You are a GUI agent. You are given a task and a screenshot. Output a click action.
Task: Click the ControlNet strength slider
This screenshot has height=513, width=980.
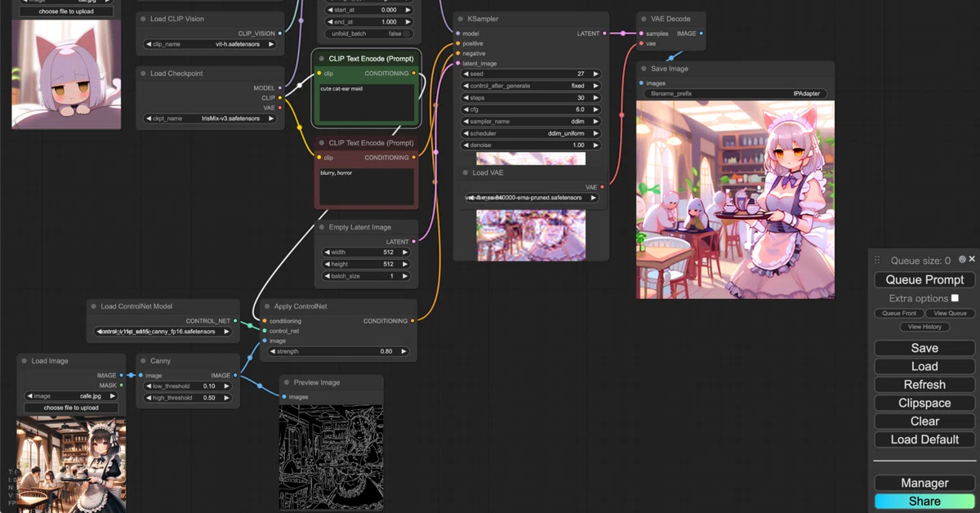click(338, 351)
